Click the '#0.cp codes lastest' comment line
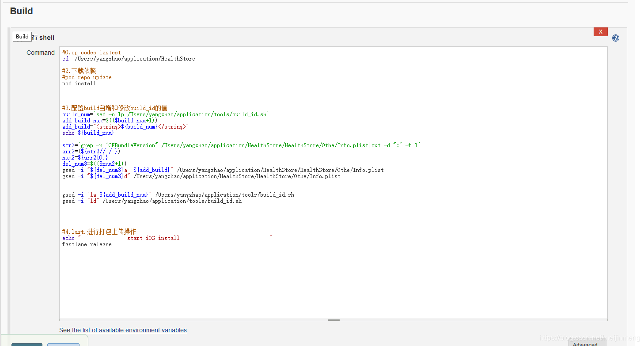 (91, 53)
